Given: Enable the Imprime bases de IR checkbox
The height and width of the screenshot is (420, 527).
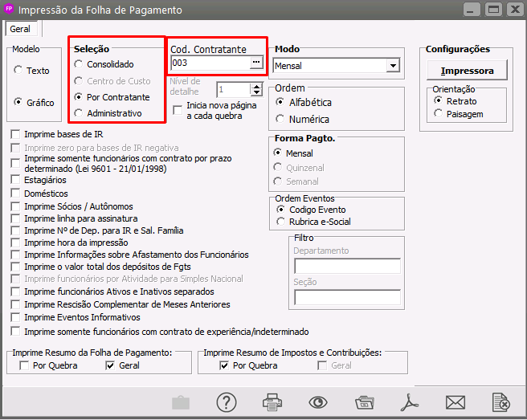Looking at the screenshot, I should [16, 134].
